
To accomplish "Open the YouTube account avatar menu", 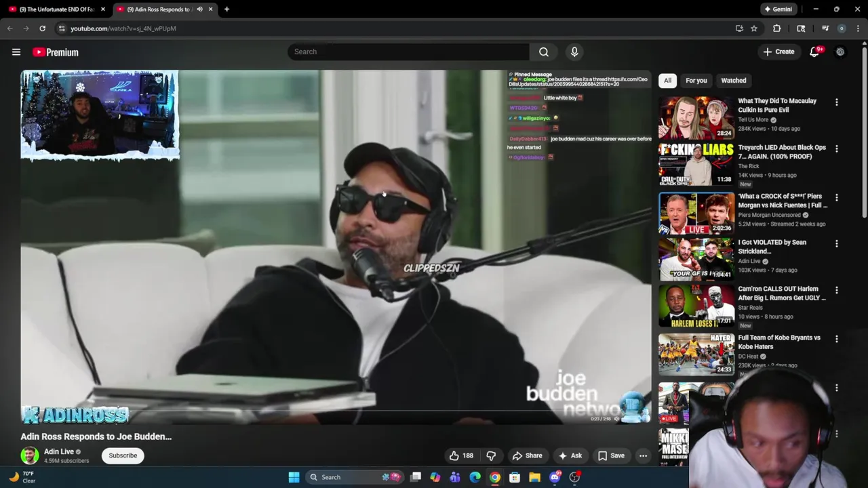I will pos(840,52).
